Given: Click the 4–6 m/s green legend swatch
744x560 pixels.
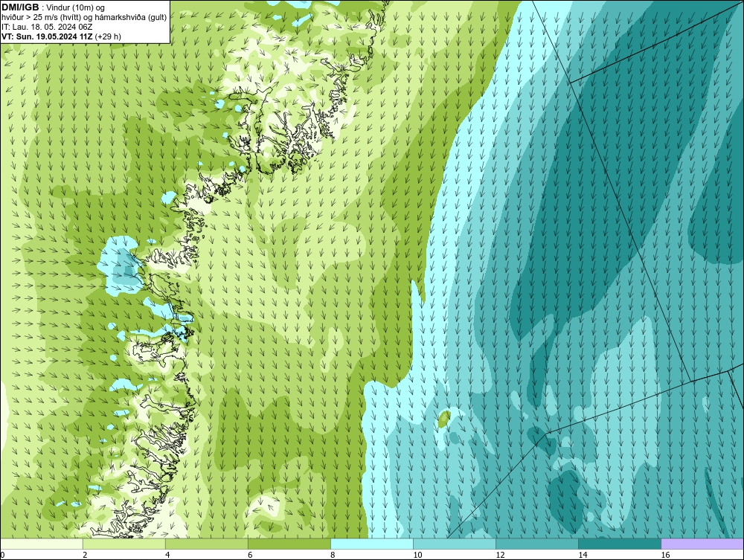Looking at the screenshot, I should pos(207,544).
